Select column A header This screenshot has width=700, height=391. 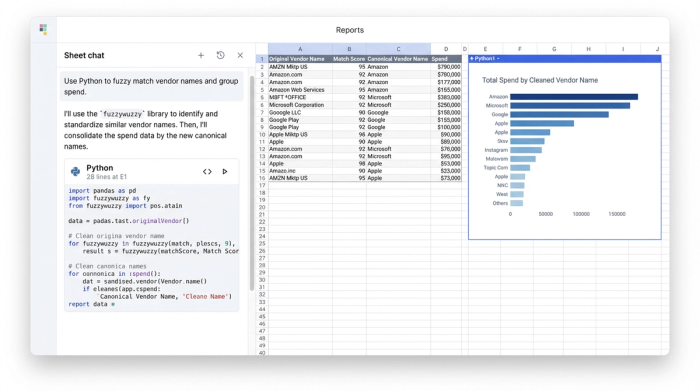click(300, 49)
